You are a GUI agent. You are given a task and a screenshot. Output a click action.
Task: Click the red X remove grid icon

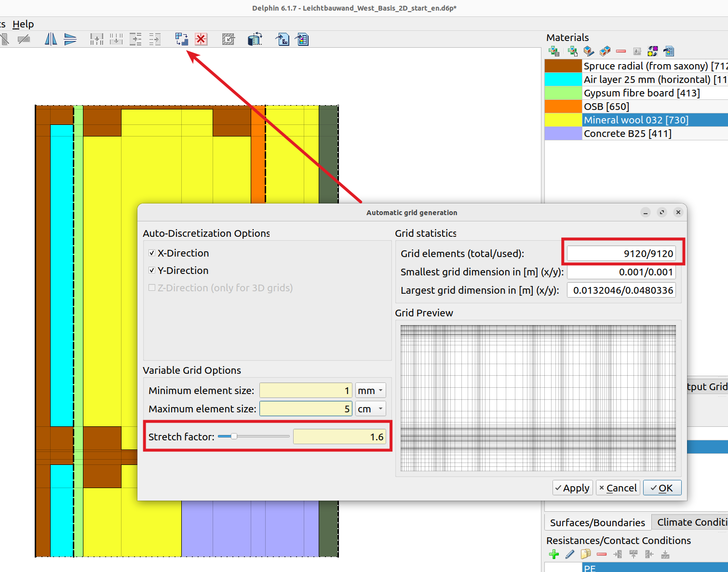(x=201, y=39)
